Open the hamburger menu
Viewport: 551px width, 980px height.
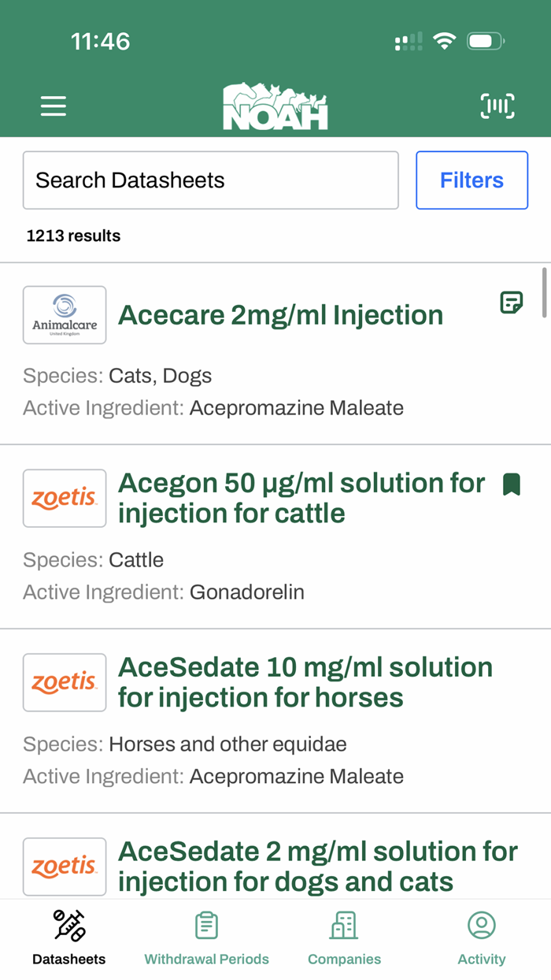point(54,106)
